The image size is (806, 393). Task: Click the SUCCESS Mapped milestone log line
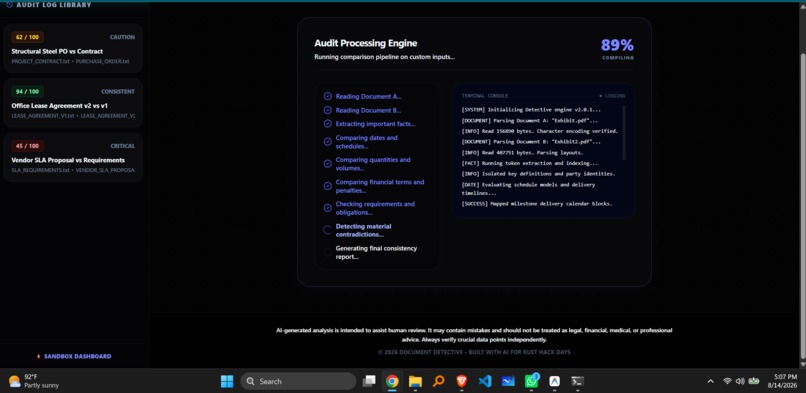coord(537,203)
